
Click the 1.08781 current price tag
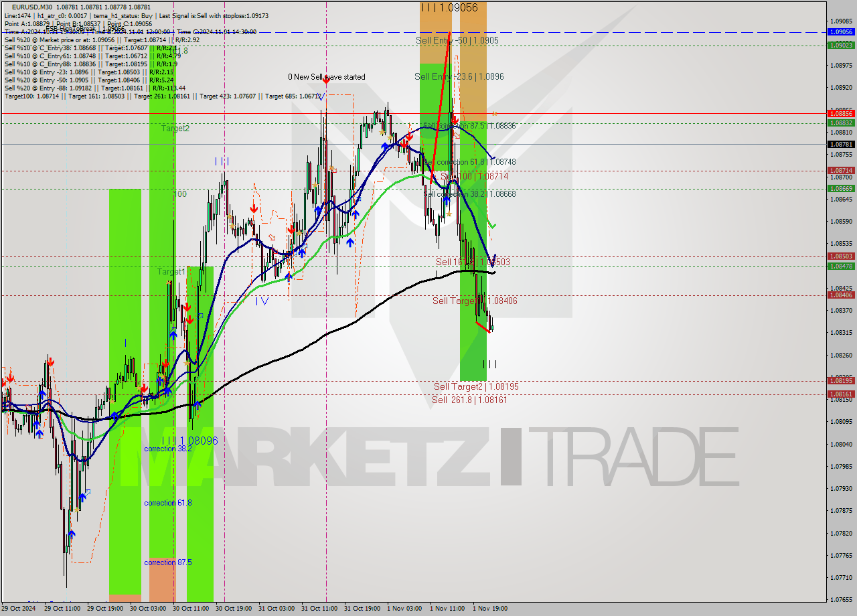click(x=841, y=144)
